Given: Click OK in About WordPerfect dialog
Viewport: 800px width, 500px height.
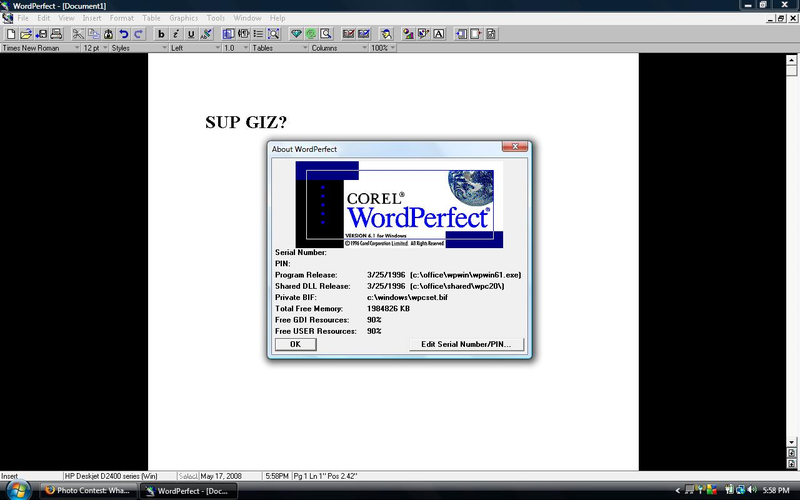Looking at the screenshot, I should (x=295, y=344).
